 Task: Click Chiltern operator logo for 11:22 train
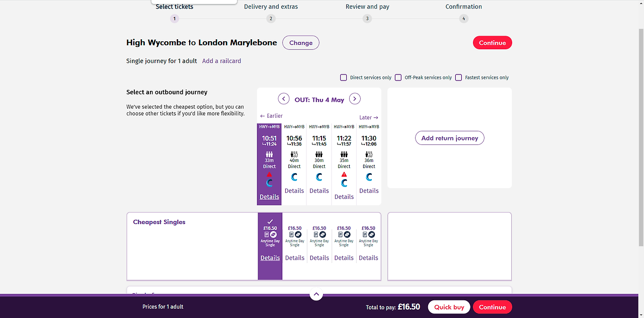[x=344, y=183]
